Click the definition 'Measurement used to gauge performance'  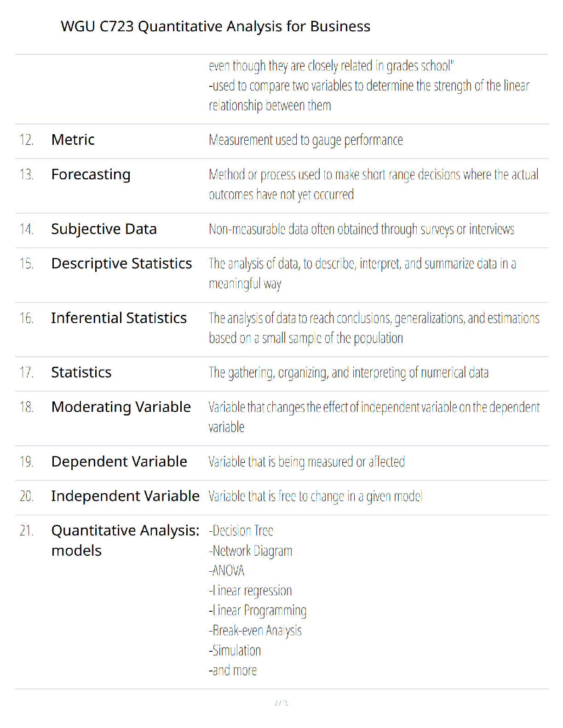click(306, 140)
